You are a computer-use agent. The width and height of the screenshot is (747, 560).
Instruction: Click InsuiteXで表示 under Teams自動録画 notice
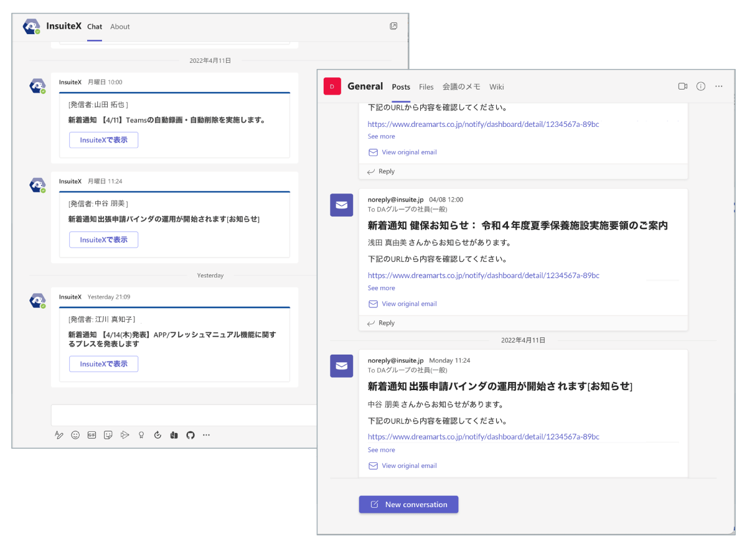click(103, 140)
